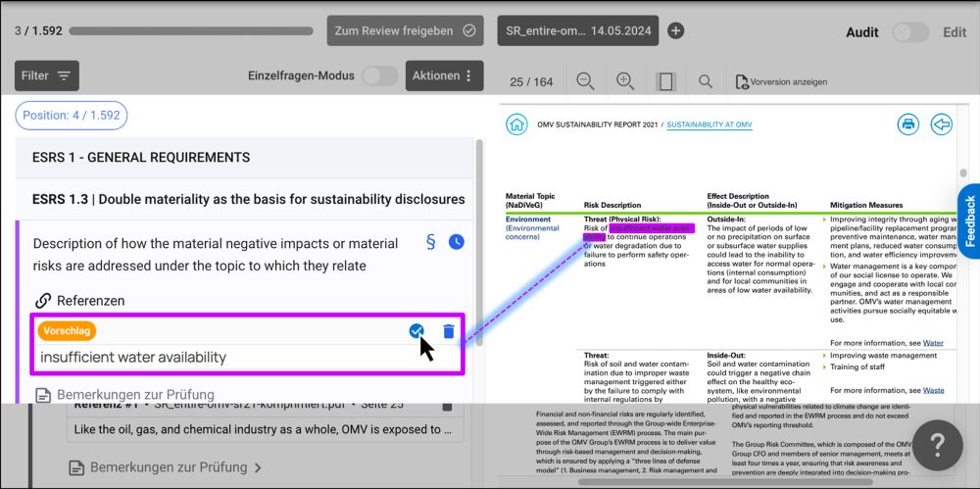
Task: Click the help question mark button
Action: 937,446
